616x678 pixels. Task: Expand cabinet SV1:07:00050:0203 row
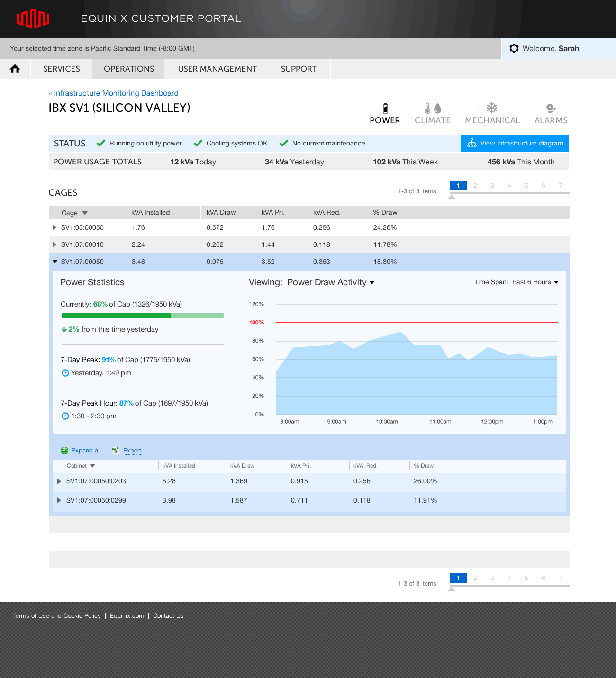point(59,481)
